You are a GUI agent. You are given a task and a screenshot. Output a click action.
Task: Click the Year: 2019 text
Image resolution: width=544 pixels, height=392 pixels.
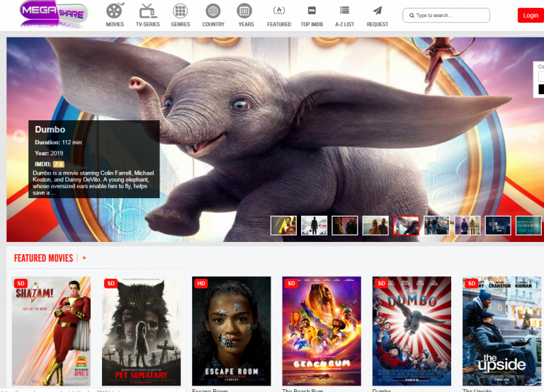pos(49,154)
